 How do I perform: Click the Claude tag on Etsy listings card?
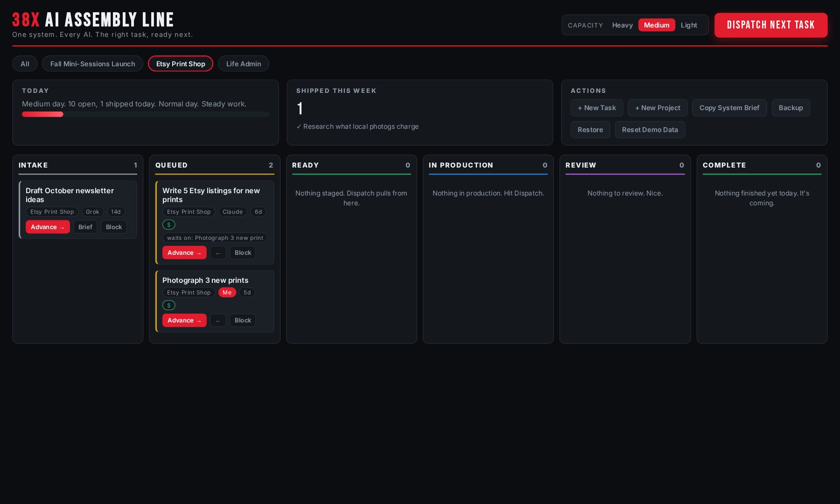coord(232,212)
